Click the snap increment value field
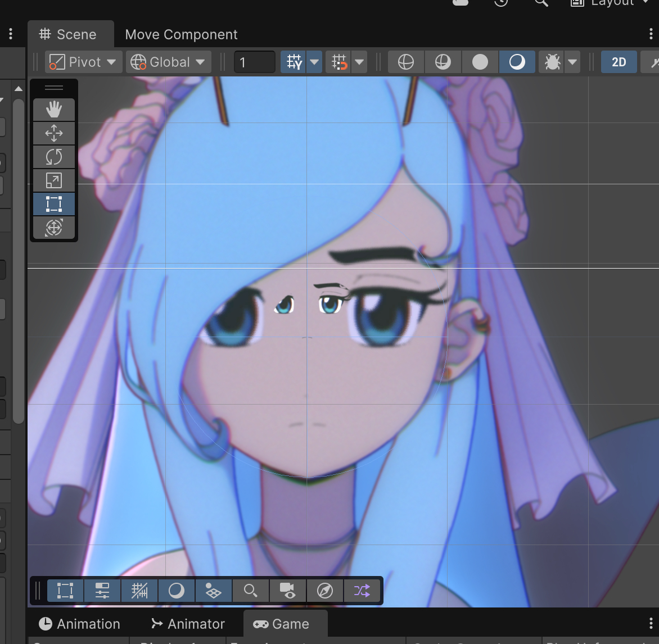 tap(254, 62)
